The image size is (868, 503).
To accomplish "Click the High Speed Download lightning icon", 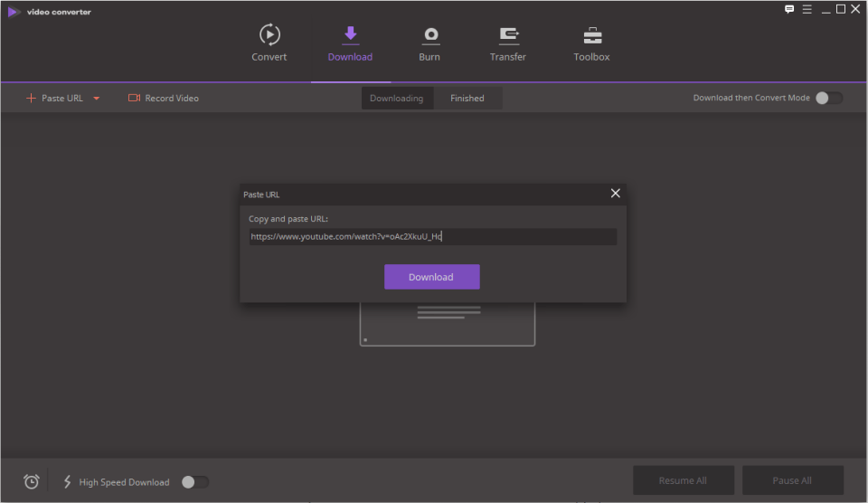I will (68, 482).
